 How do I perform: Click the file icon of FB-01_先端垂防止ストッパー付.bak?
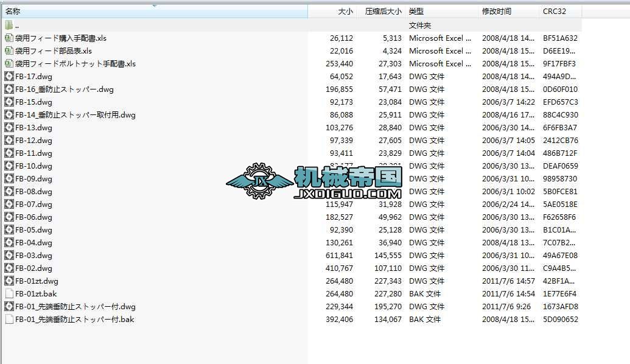[x=9, y=320]
